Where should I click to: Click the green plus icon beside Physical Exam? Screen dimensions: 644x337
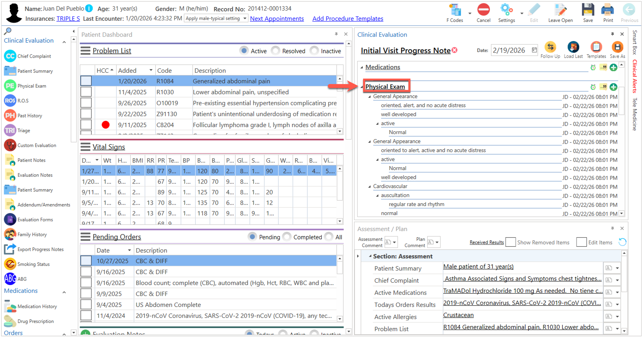(613, 87)
